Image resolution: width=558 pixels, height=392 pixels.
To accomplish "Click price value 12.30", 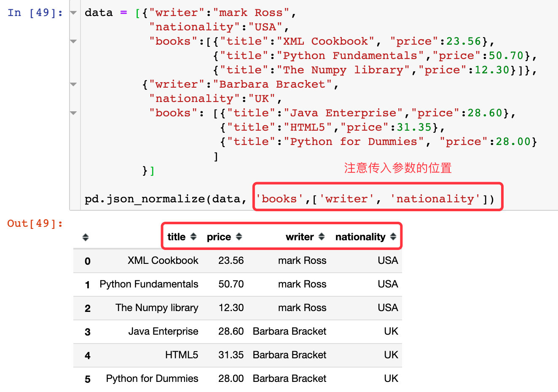I will (x=231, y=308).
